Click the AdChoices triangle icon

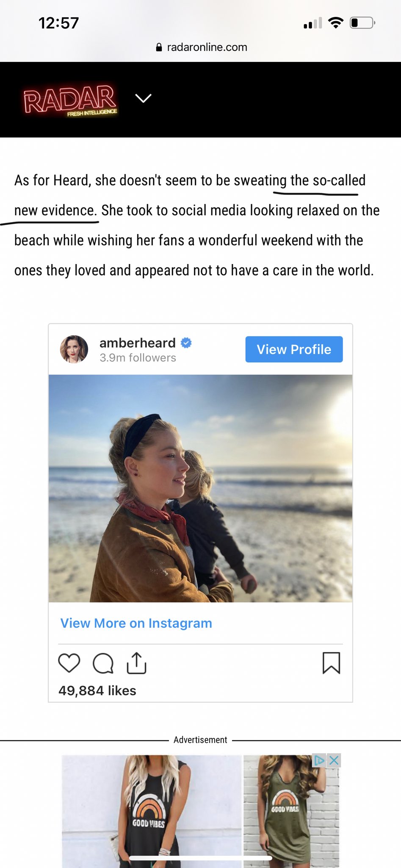click(x=319, y=760)
